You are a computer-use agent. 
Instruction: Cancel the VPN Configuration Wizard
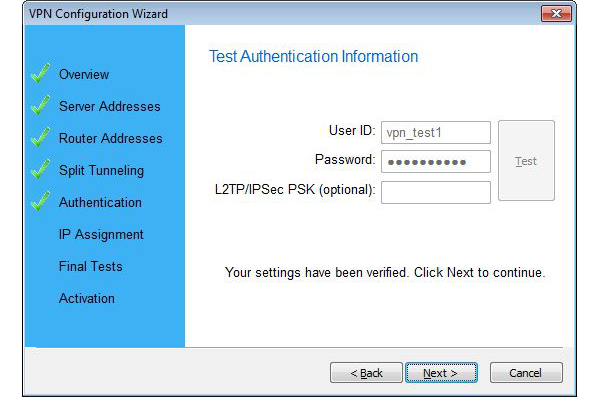click(526, 372)
